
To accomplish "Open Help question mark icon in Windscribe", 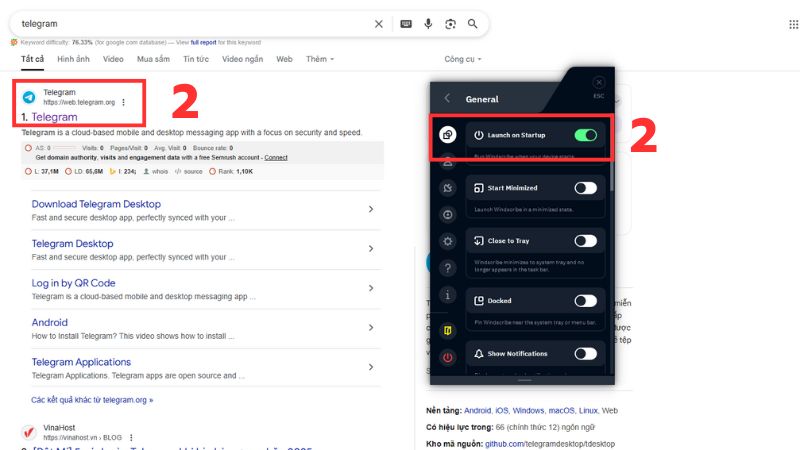I will click(447, 268).
